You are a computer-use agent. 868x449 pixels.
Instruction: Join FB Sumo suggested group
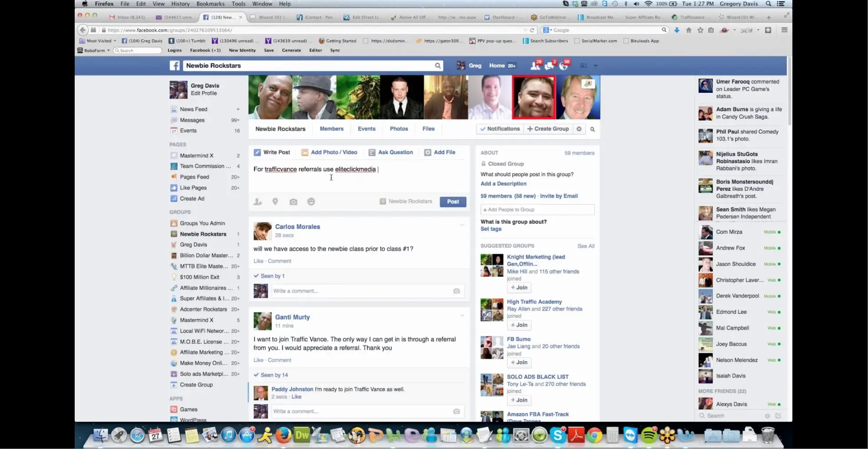[x=519, y=362]
